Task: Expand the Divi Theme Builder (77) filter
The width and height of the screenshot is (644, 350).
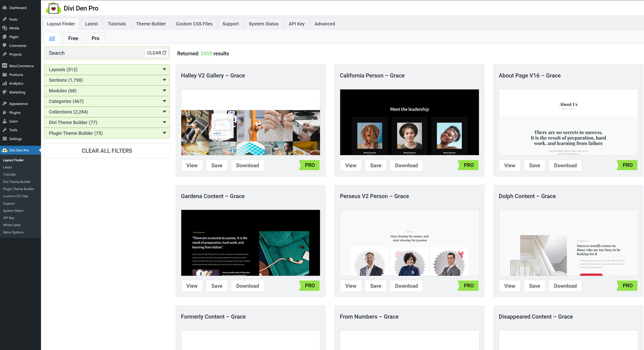Action: 107,123
